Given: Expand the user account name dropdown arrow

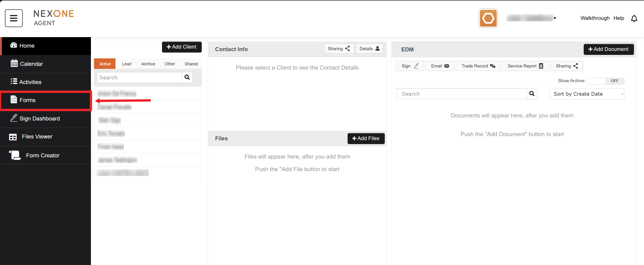Looking at the screenshot, I should point(555,18).
